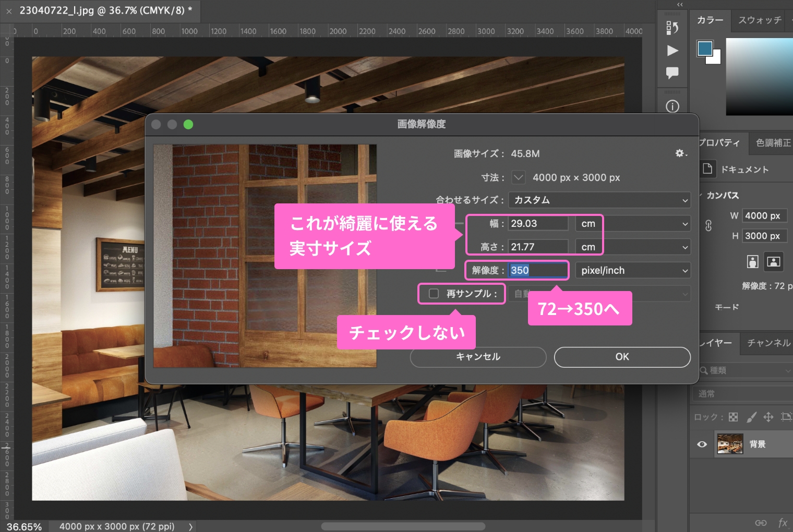The height and width of the screenshot is (532, 793).
Task: Open the pixel/inch resolution unit dropdown
Action: pyautogui.click(x=633, y=271)
